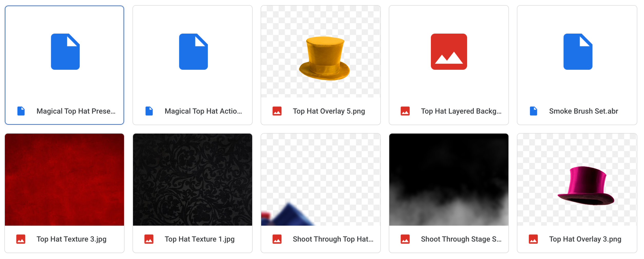The height and width of the screenshot is (259, 644).
Task: Click the small file icon beside Smoke Brush Set.abr
Action: 534,111
